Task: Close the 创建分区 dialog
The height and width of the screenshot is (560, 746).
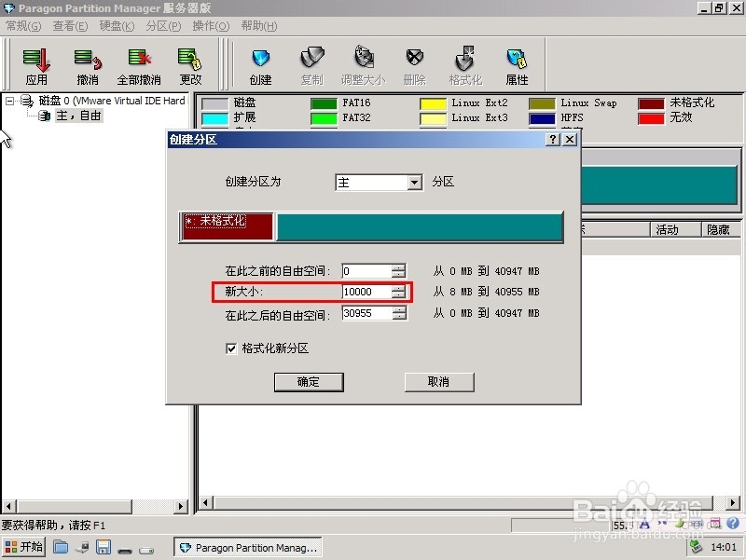Action: tap(570, 139)
